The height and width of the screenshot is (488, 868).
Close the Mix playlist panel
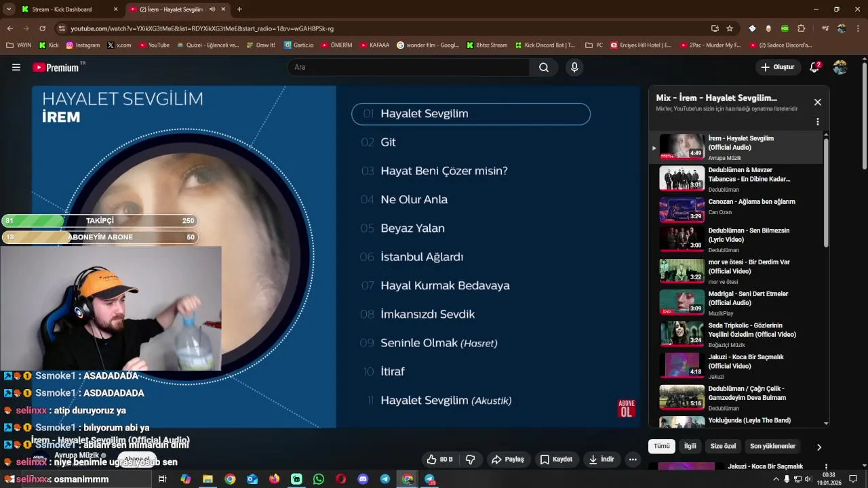tap(818, 102)
